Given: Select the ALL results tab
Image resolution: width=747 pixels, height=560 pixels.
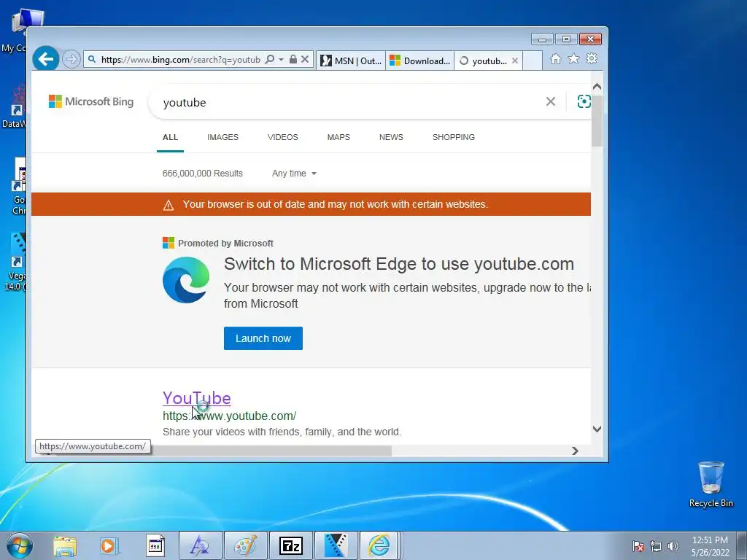Looking at the screenshot, I should pyautogui.click(x=170, y=137).
